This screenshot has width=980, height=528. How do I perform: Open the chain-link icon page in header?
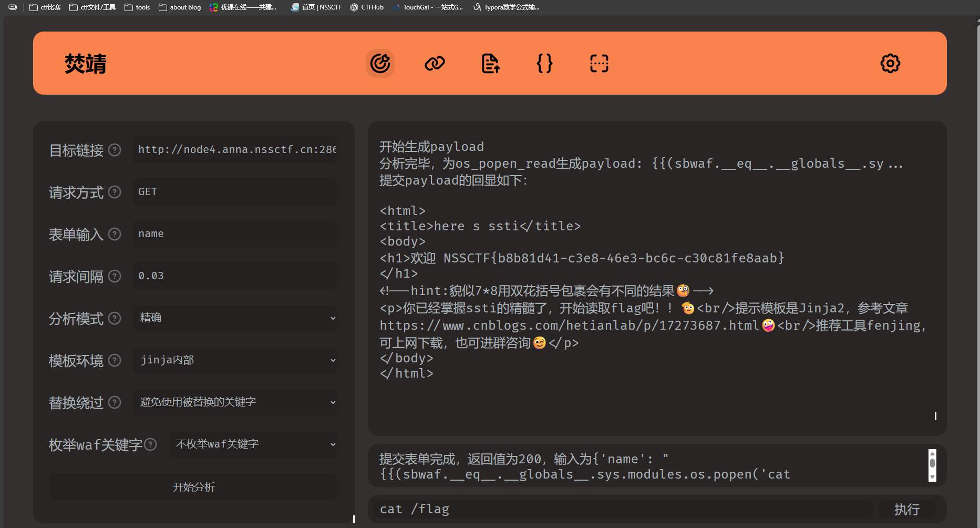[435, 64]
